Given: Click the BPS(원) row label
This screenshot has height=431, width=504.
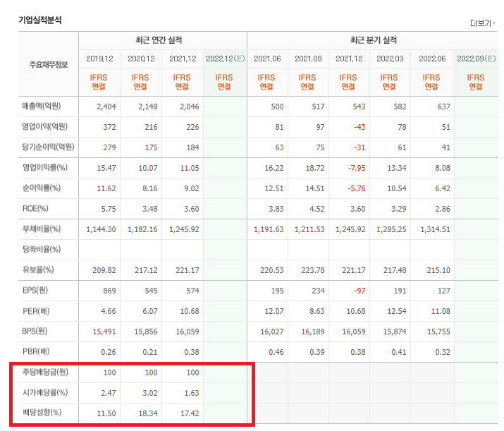Looking at the screenshot, I should point(35,331).
